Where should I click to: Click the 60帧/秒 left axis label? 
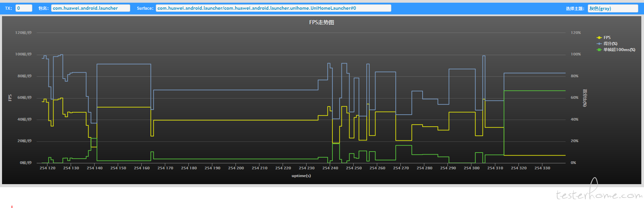click(25, 97)
